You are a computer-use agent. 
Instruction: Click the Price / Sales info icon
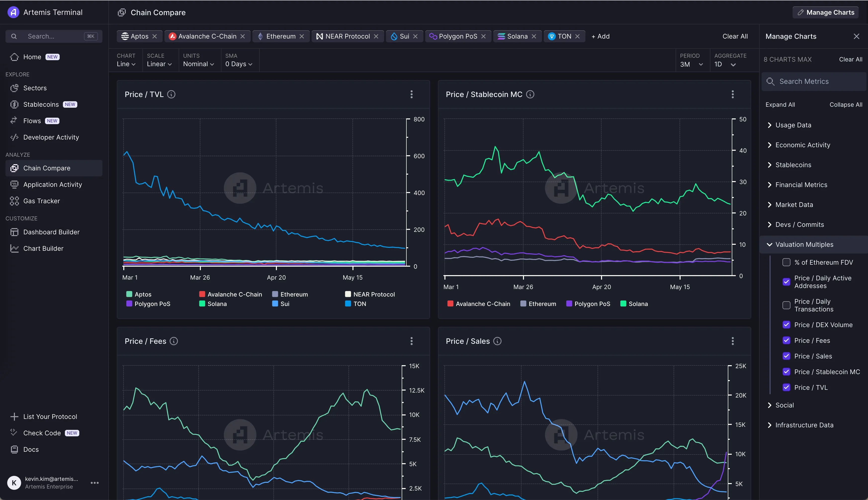click(x=497, y=341)
